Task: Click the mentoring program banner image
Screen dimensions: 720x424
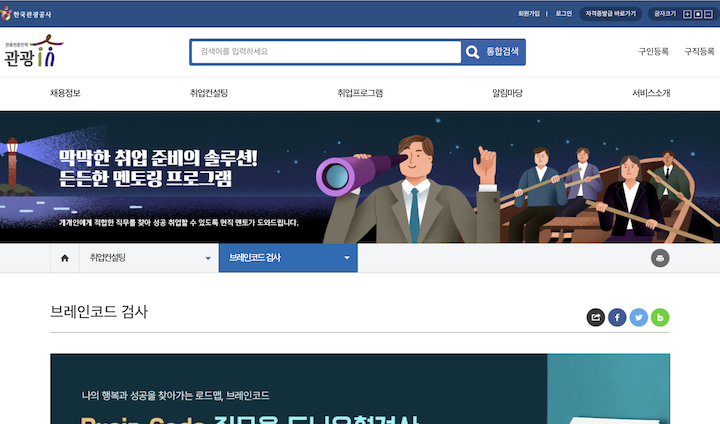Action: [360, 177]
